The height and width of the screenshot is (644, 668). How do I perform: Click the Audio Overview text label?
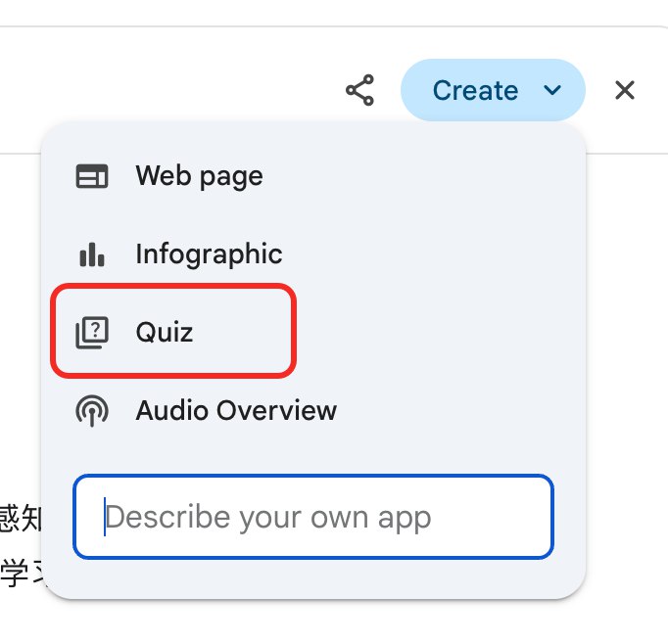pyautogui.click(x=236, y=411)
